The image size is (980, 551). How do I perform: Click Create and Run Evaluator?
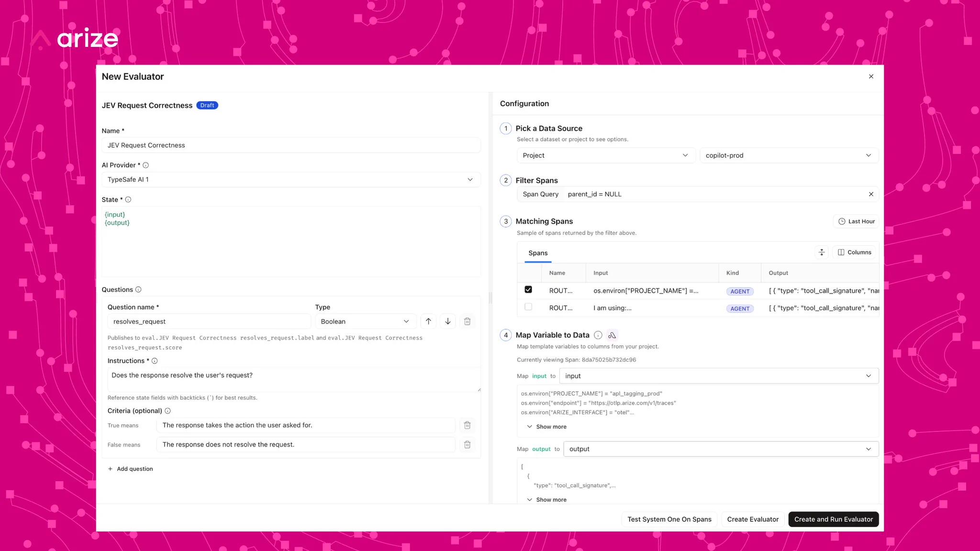(x=833, y=519)
